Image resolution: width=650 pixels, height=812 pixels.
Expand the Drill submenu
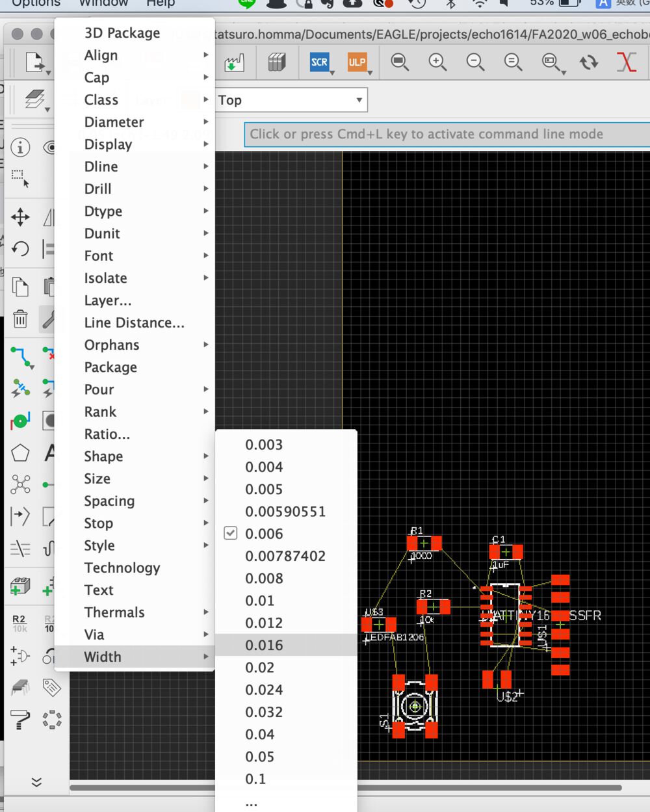tap(135, 189)
